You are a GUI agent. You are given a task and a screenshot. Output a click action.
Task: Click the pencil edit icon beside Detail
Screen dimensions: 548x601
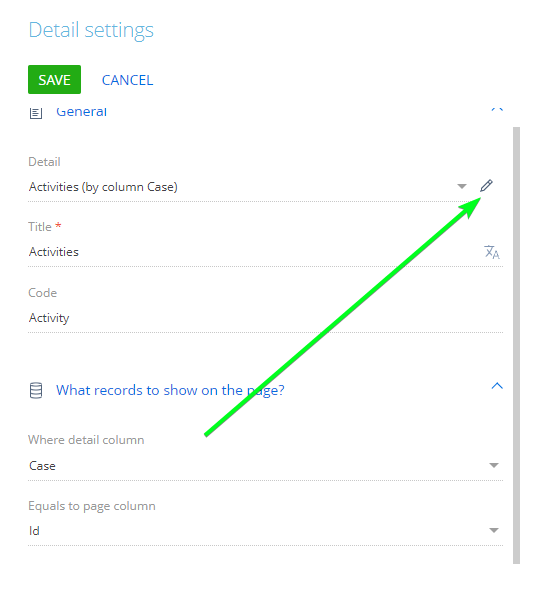[486, 186]
